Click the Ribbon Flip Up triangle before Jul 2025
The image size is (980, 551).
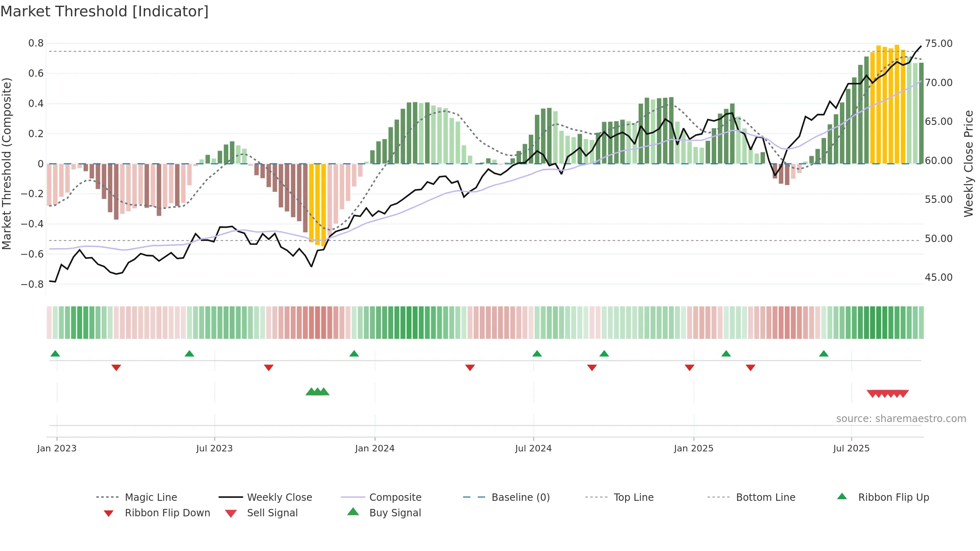click(x=824, y=353)
